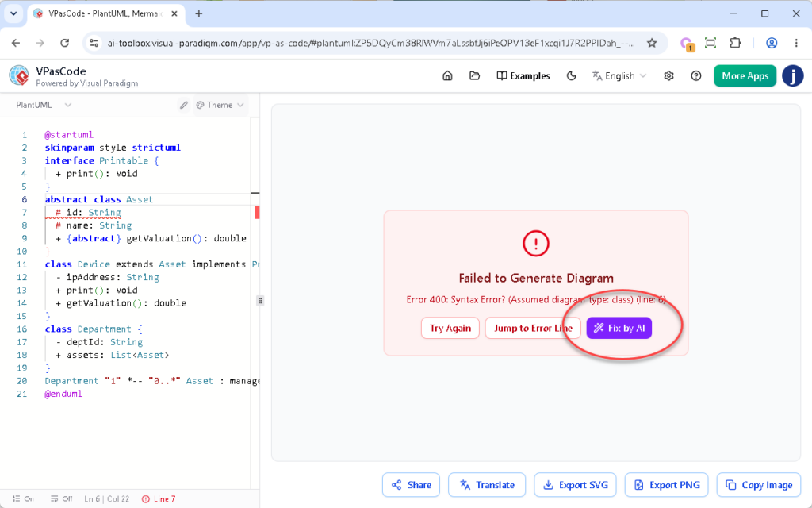Image resolution: width=812 pixels, height=508 pixels.
Task: Close the VPasCode browser tab
Action: point(174,14)
